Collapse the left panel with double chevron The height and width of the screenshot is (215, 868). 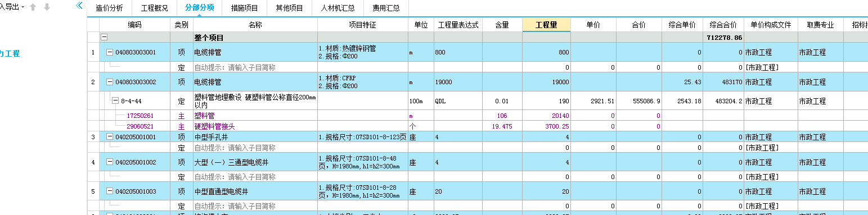click(79, 6)
